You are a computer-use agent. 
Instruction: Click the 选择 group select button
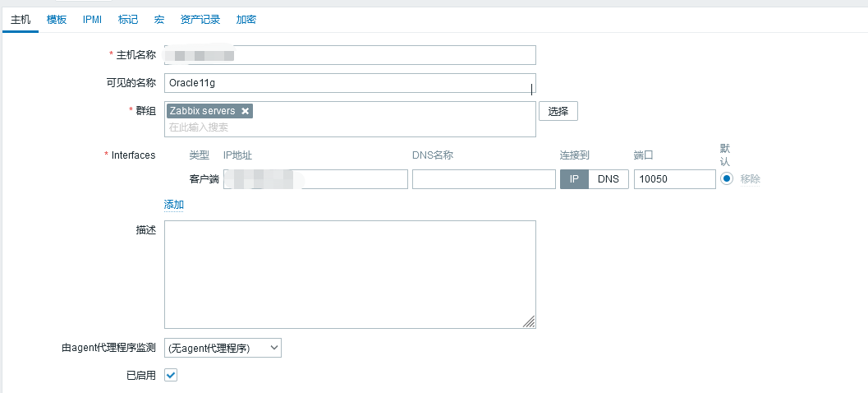[x=558, y=112]
